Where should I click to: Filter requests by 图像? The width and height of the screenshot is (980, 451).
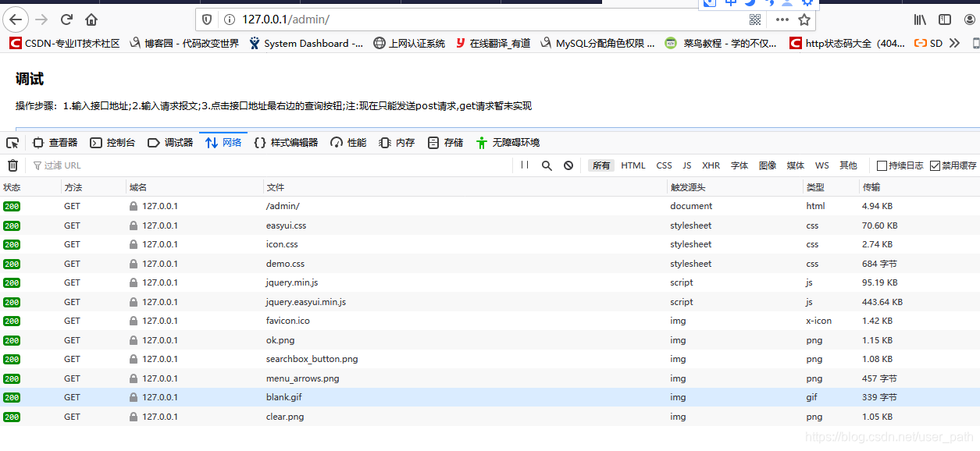[x=768, y=165]
